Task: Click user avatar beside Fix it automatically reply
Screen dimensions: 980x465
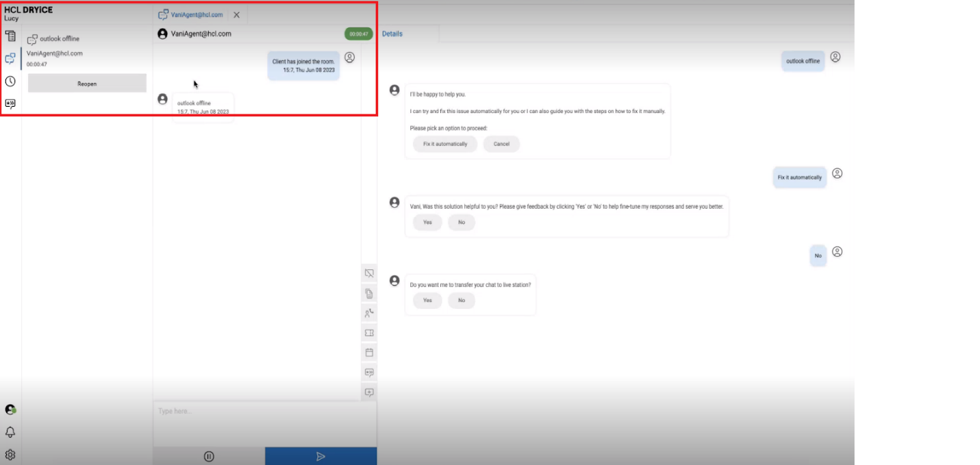Action: click(x=837, y=173)
